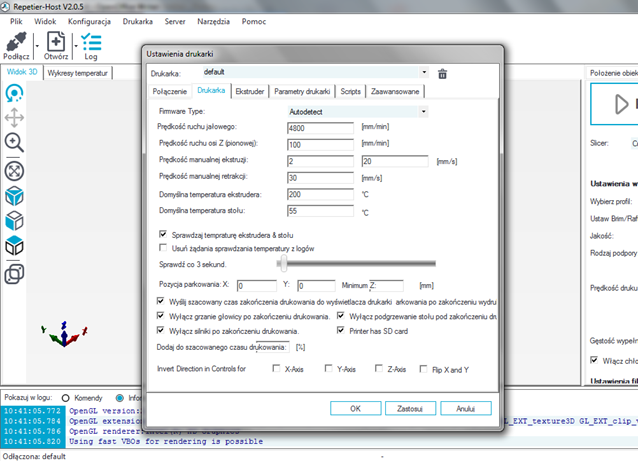Click the park position Y field

point(316,286)
